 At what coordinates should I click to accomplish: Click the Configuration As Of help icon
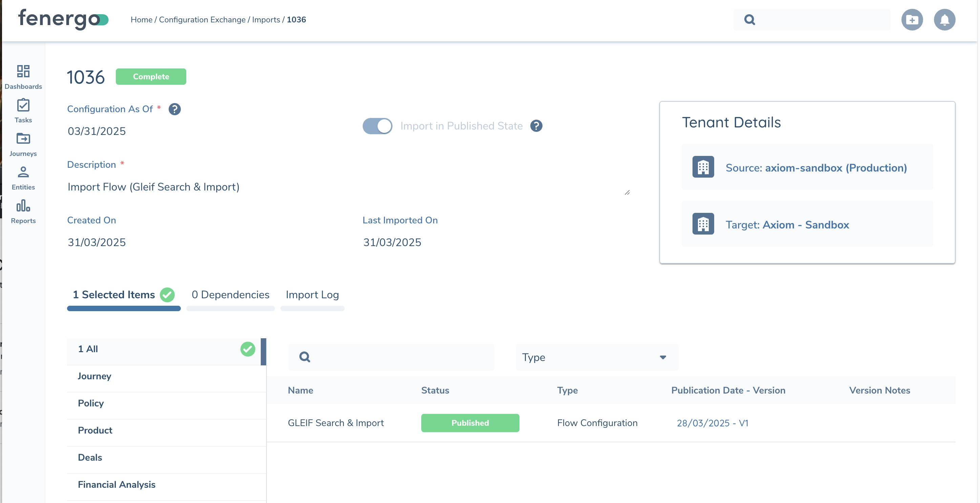click(x=175, y=109)
